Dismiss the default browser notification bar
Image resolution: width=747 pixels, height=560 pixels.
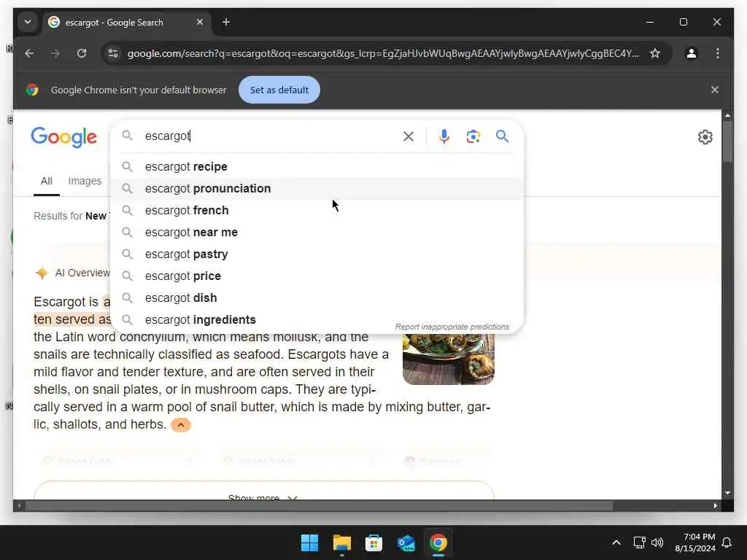[715, 90]
